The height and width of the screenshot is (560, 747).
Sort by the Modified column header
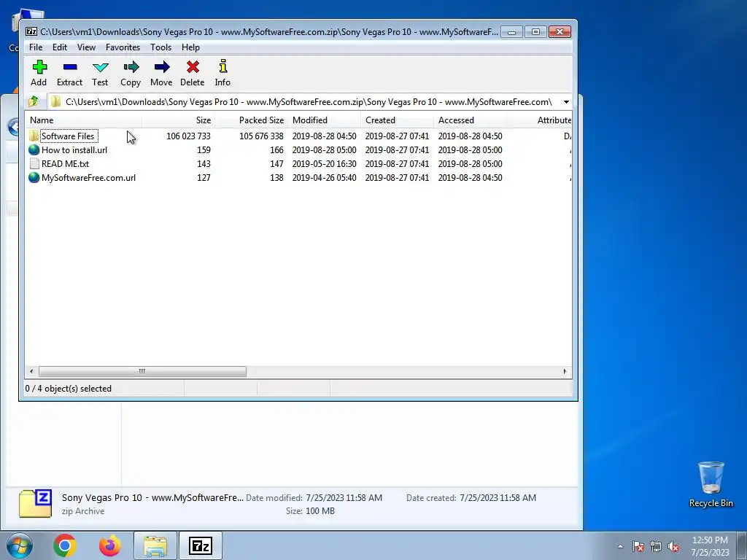[324, 120]
